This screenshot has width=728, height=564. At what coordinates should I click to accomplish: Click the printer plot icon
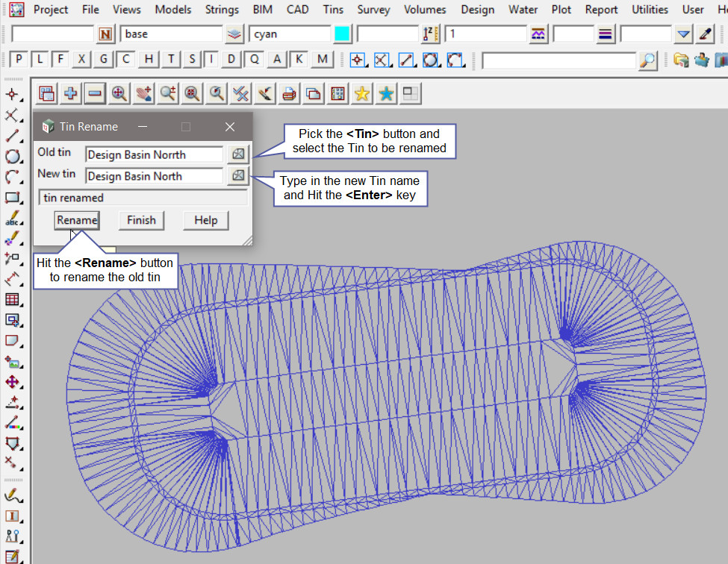coord(289,93)
